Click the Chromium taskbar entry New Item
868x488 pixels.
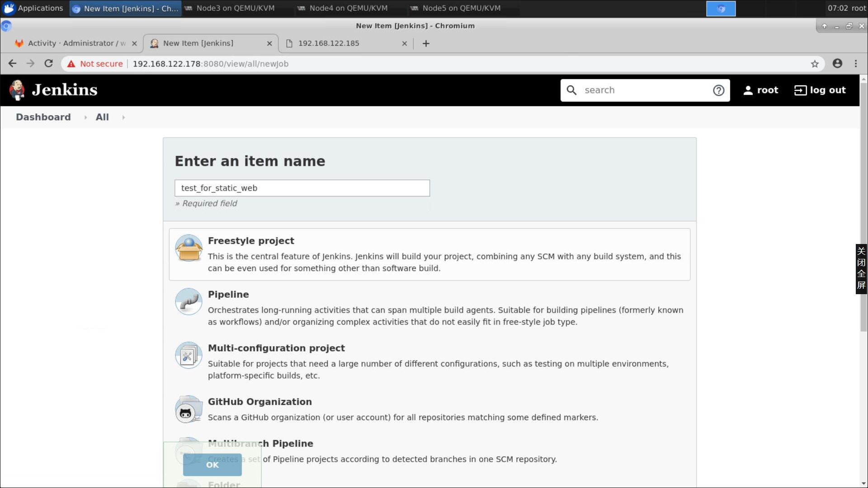click(125, 8)
